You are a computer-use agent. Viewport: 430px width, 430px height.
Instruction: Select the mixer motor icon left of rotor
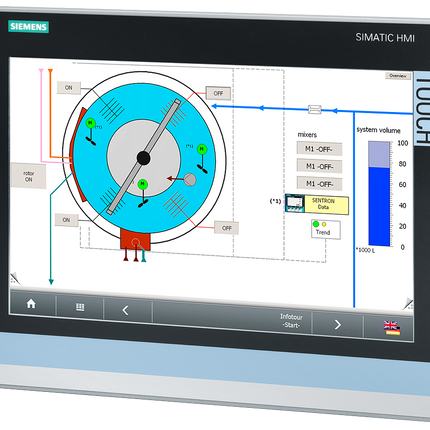90,123
